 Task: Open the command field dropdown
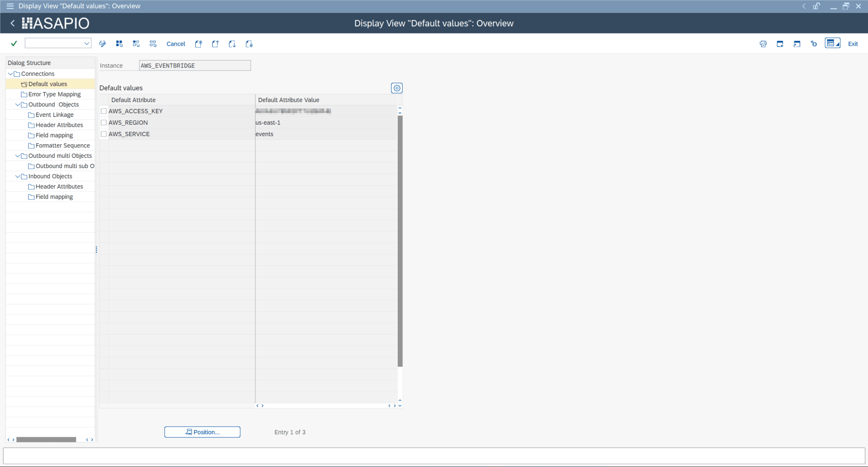[x=86, y=44]
